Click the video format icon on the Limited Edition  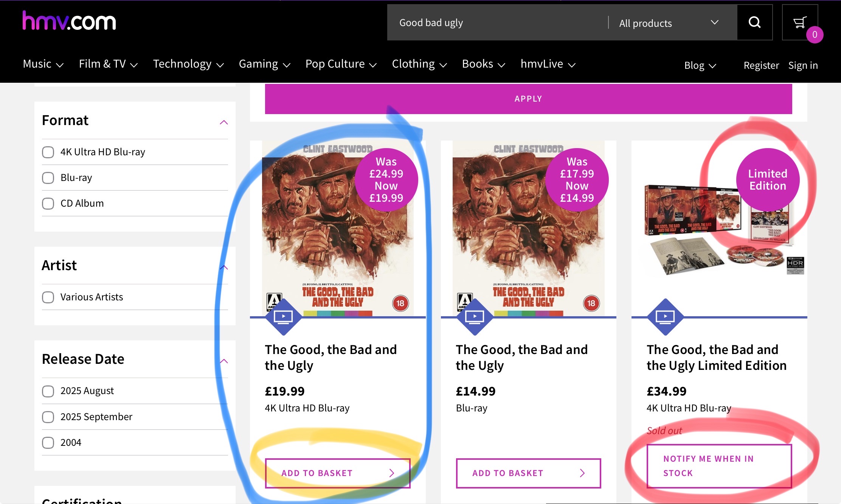click(665, 317)
